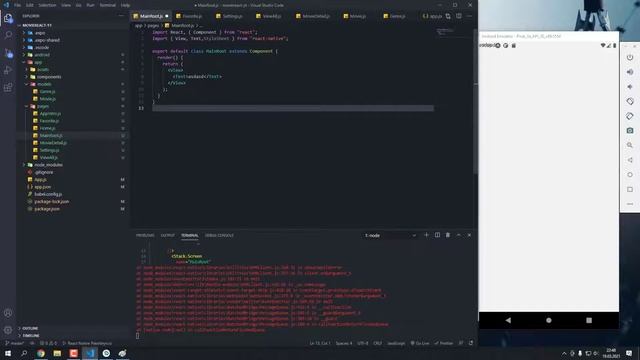Tap Android recents navigation button
Image resolution: width=640 pixels, height=360 pixels.
coord(589,320)
